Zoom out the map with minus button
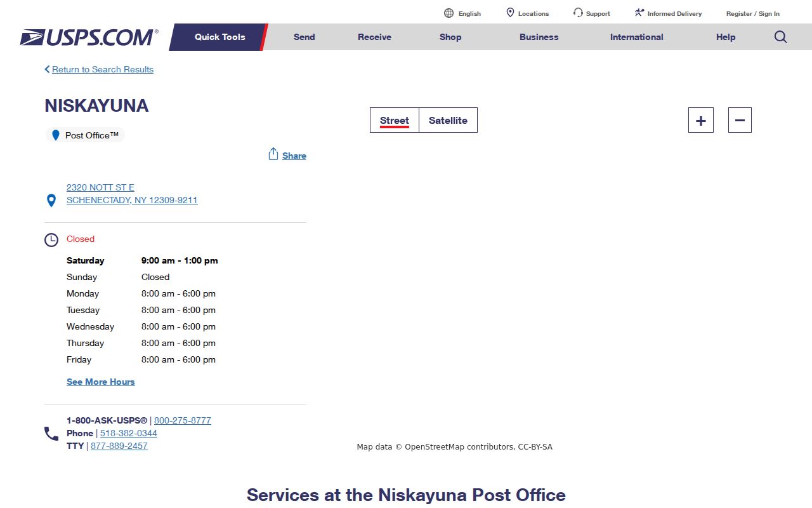This screenshot has height=508, width=812. pos(740,120)
